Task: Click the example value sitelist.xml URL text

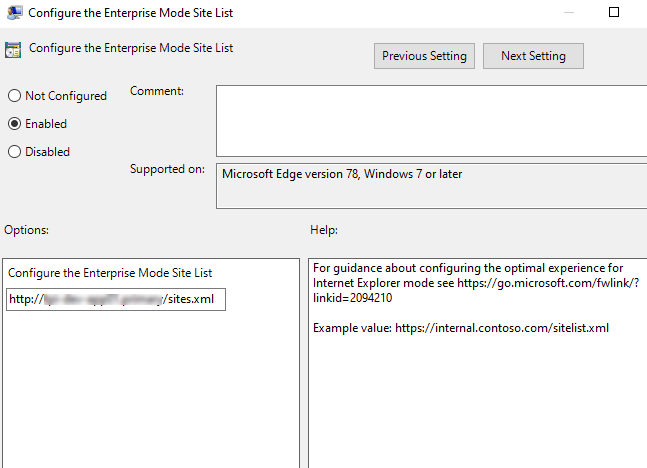Action: [502, 328]
